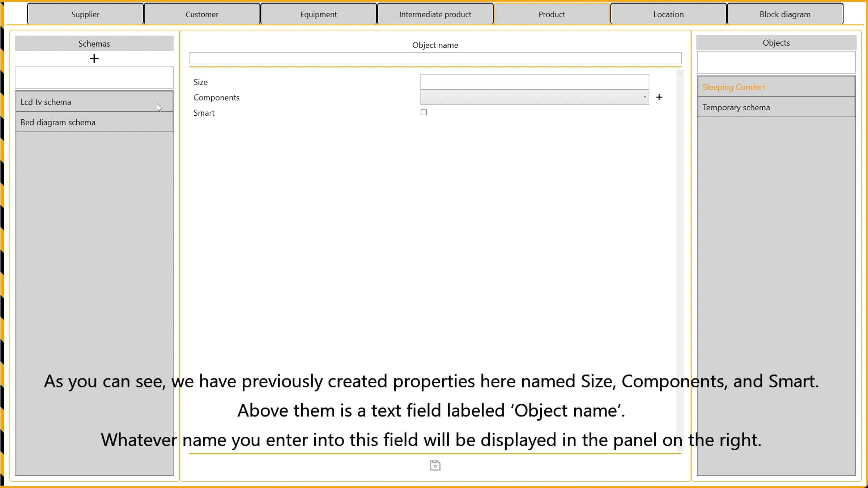Select the Sleeping Comfort object
The height and width of the screenshot is (488, 868).
[776, 87]
